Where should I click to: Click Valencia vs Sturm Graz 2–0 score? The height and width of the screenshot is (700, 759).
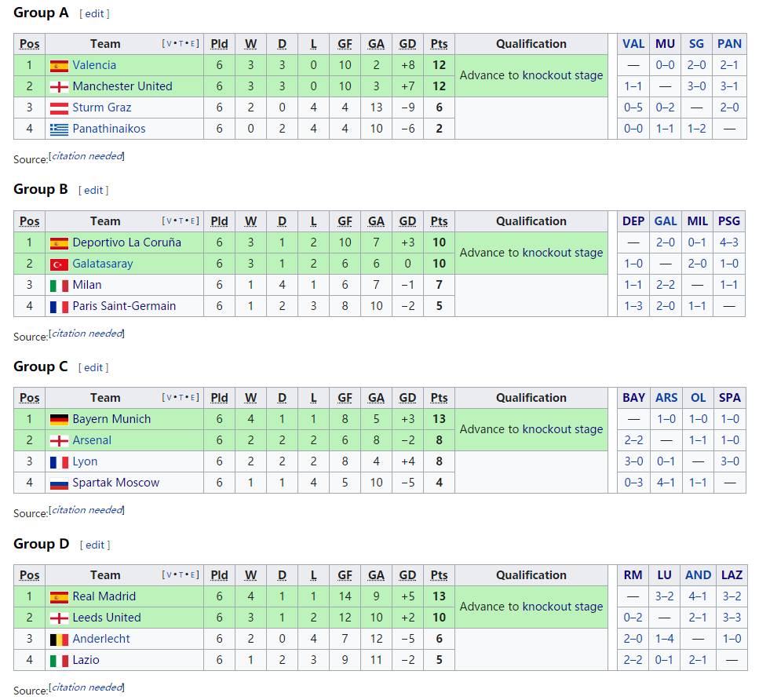pos(696,65)
